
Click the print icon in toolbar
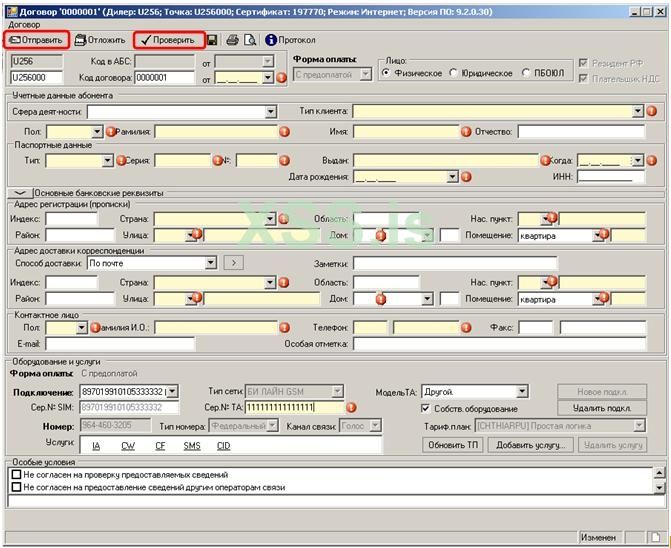(x=232, y=40)
